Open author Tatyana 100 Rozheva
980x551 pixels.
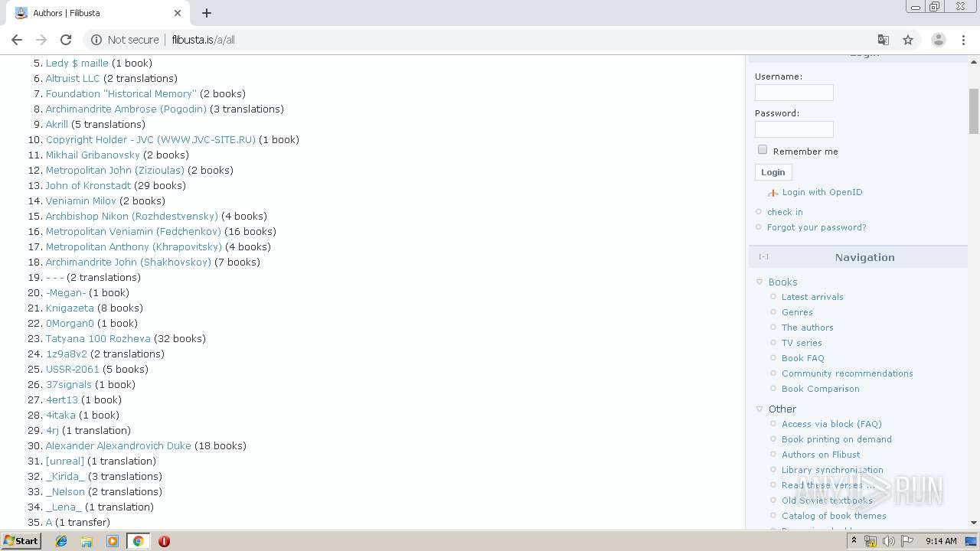pyautogui.click(x=98, y=338)
